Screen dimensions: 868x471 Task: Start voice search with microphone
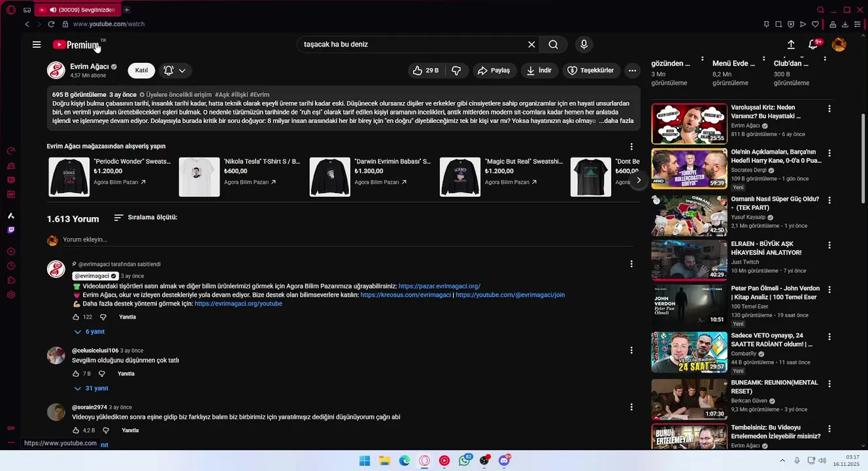(584, 44)
